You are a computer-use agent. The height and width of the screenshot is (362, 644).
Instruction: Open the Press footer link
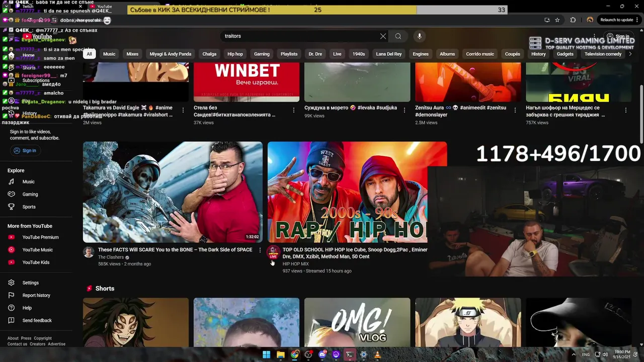pyautogui.click(x=26, y=338)
